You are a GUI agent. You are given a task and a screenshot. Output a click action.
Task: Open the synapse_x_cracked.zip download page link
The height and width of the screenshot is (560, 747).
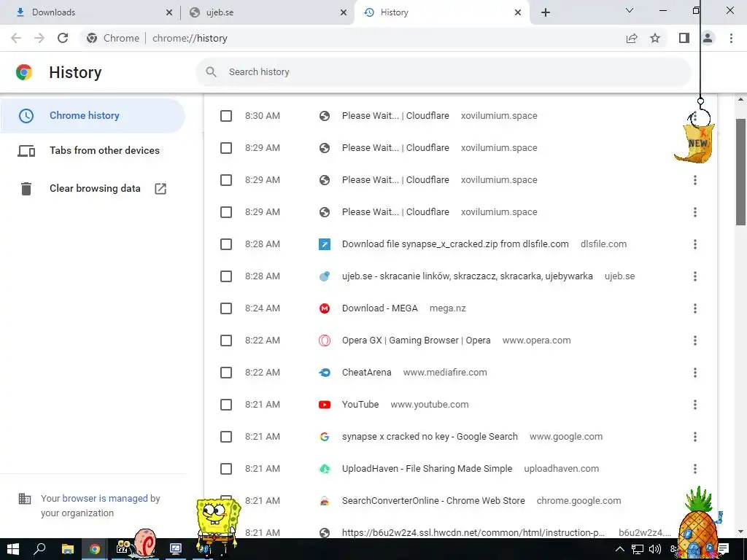[455, 244]
